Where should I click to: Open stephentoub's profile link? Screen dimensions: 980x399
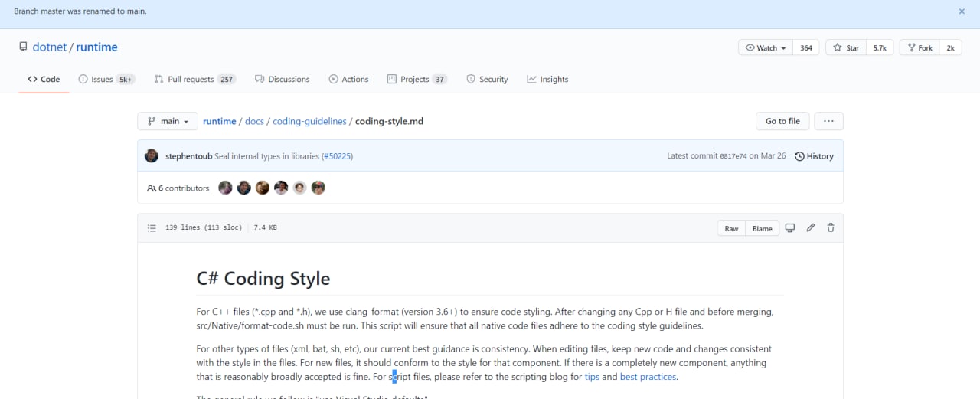pyautogui.click(x=188, y=156)
